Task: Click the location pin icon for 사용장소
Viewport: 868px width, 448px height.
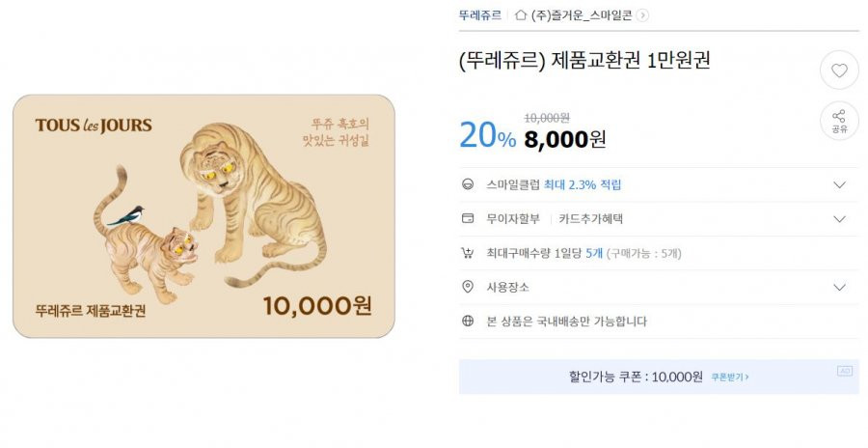Action: (x=468, y=287)
